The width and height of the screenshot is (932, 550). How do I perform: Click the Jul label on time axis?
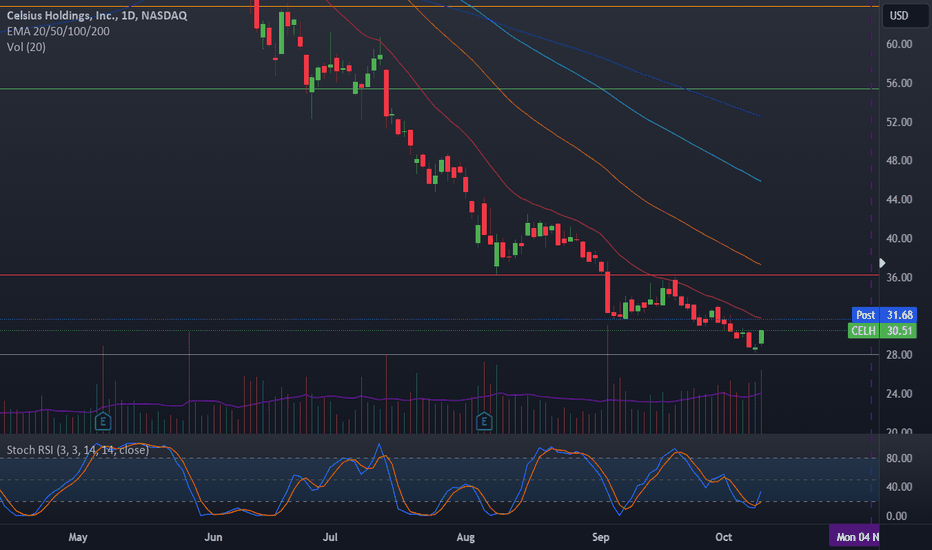click(x=330, y=537)
